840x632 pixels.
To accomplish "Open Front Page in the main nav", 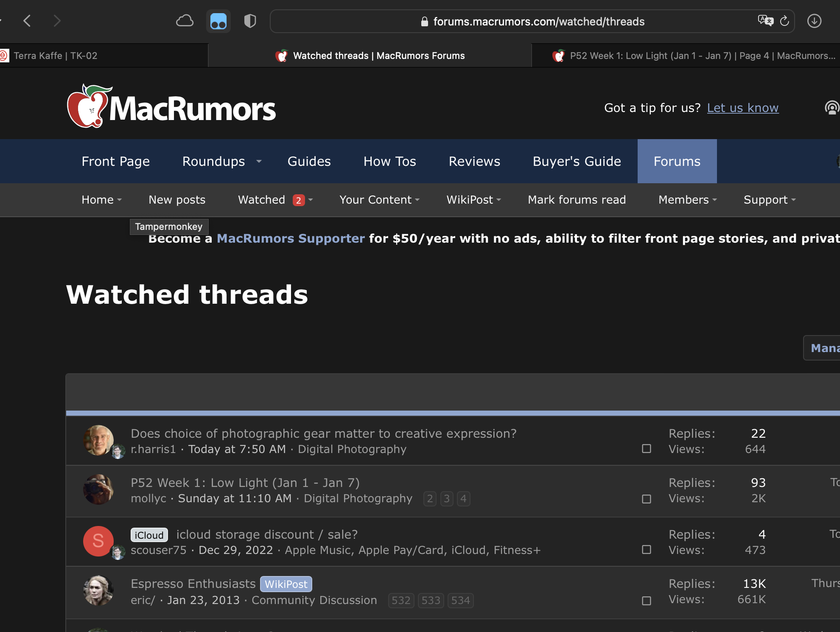I will tap(115, 161).
